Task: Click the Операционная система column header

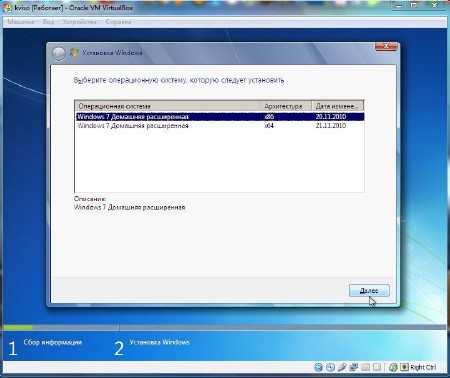Action: (168, 106)
